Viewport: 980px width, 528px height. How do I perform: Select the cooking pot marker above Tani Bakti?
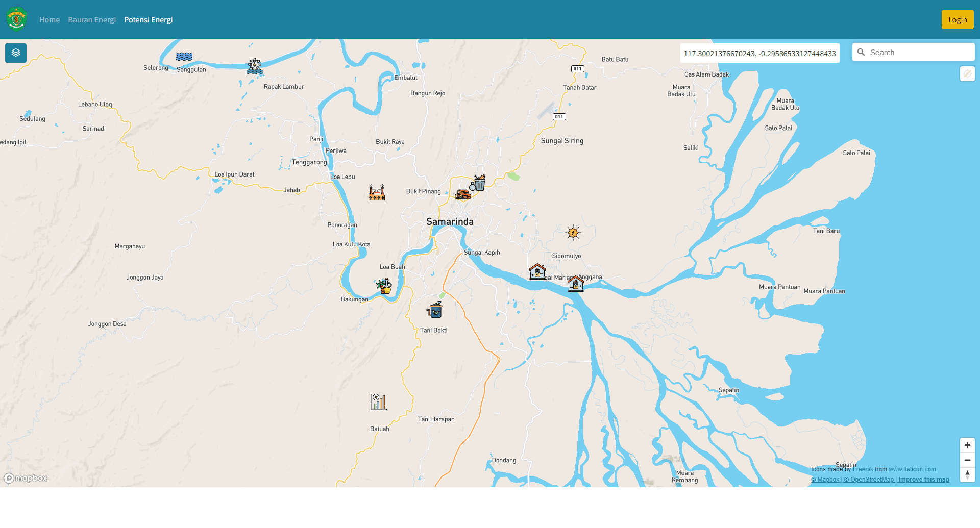coord(435,310)
